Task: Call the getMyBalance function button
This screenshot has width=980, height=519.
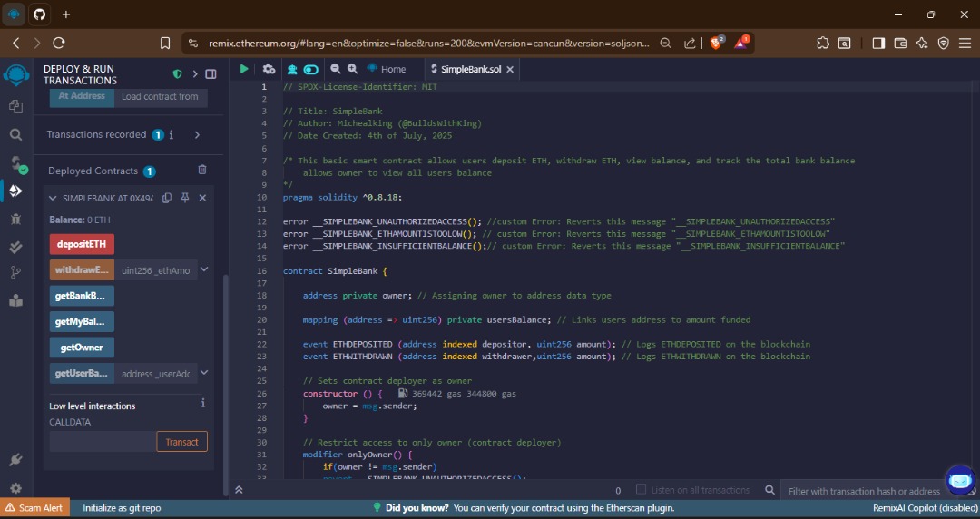Action: pos(82,321)
